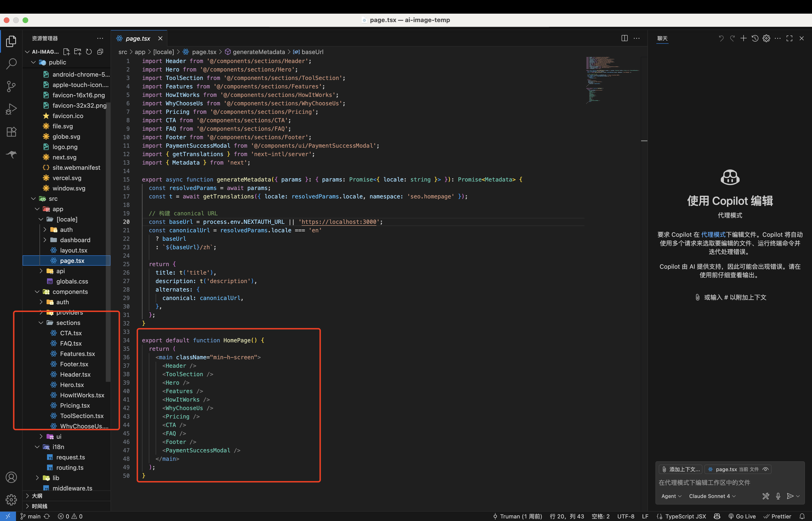The image size is (812, 521).
Task: Follow the 代理模式 agent mode link
Action: pos(713,234)
